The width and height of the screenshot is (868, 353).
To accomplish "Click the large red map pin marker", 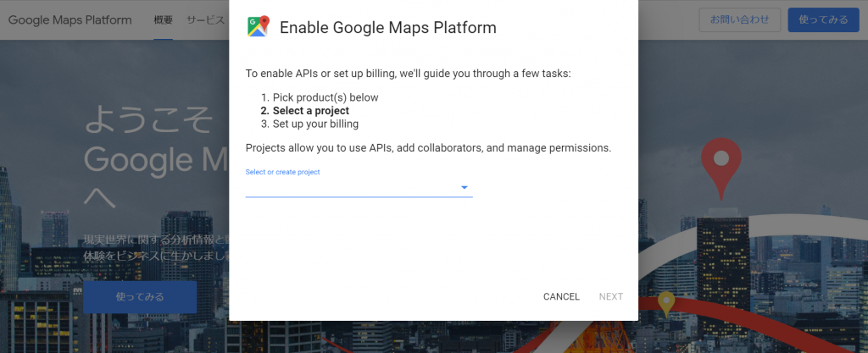I will click(721, 169).
